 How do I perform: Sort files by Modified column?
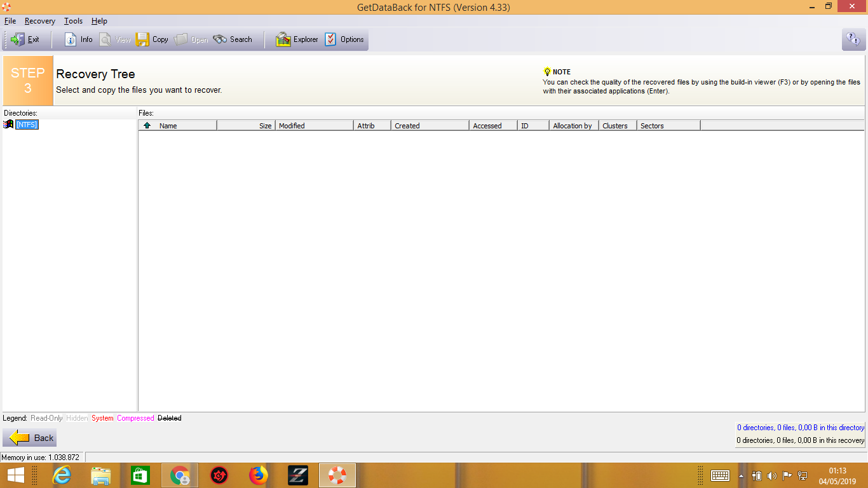[x=314, y=126]
